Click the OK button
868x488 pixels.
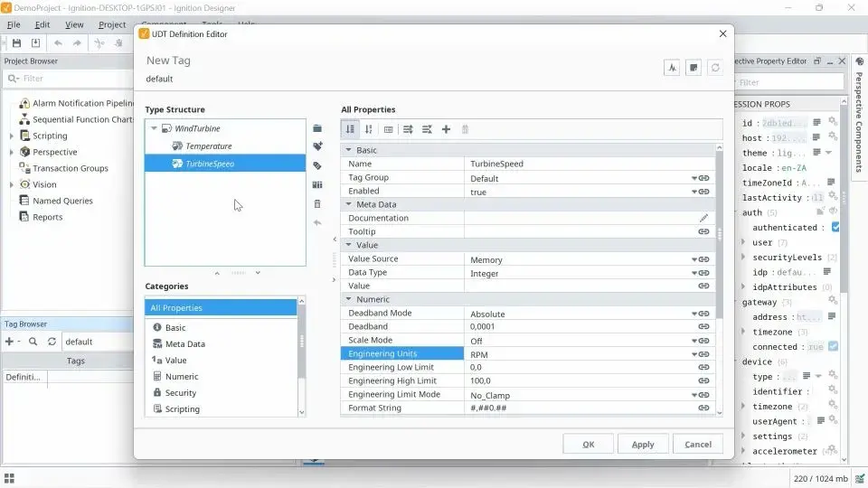click(588, 444)
